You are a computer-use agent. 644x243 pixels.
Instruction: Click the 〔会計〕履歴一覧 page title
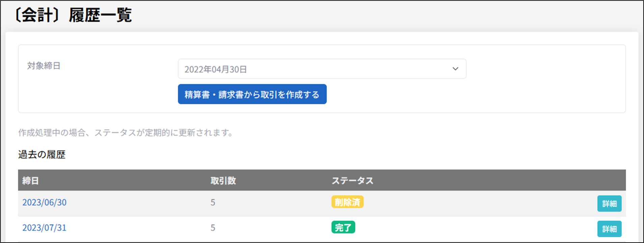click(73, 16)
